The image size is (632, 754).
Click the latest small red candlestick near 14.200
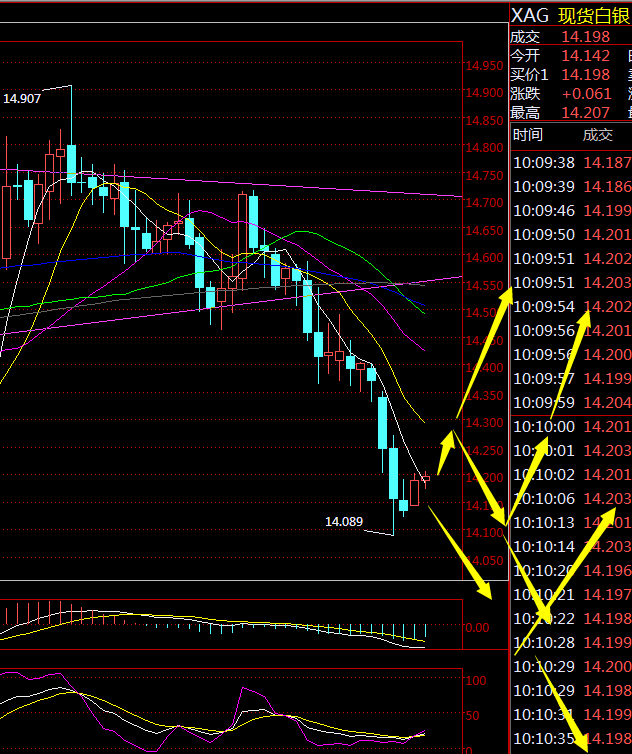click(x=426, y=478)
